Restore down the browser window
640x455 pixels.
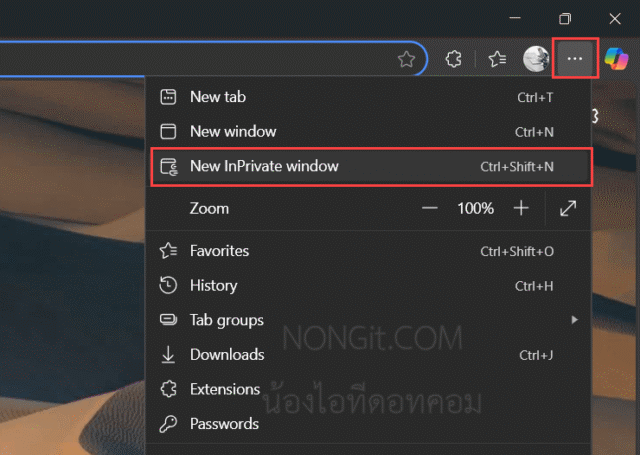point(565,18)
